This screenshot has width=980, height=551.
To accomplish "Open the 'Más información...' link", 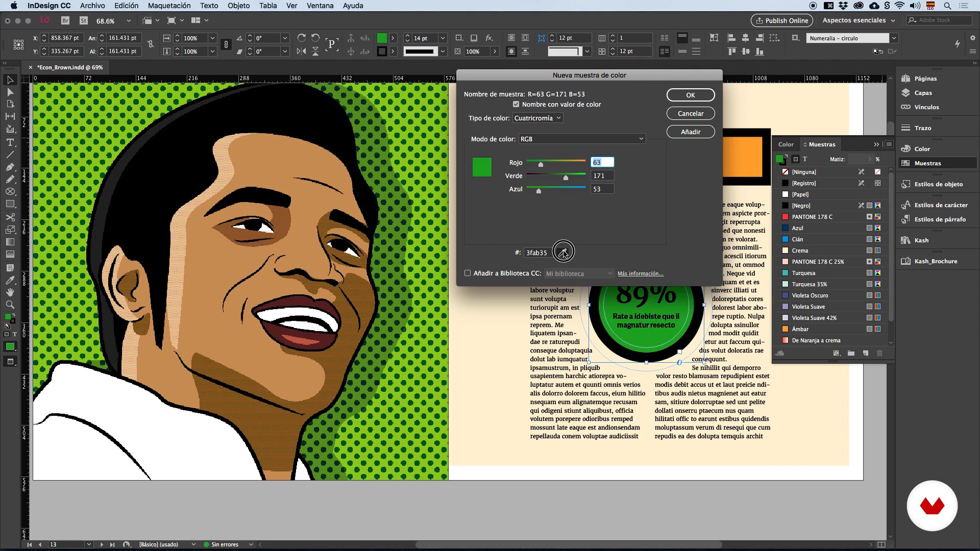I will [x=640, y=273].
